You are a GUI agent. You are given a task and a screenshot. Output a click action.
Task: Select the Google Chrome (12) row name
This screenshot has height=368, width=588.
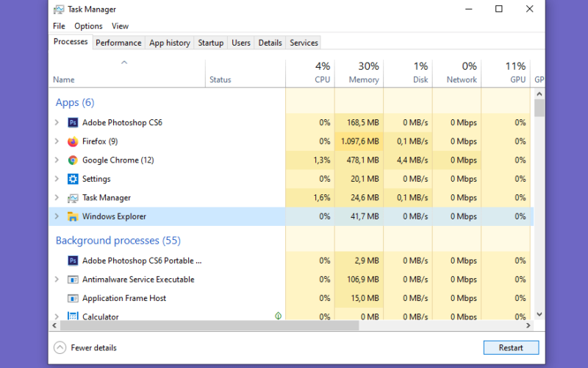tap(118, 160)
